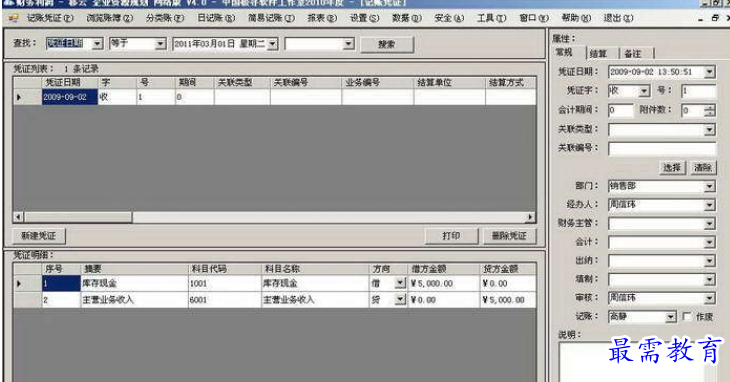Click the 结算单位 column header
The width and height of the screenshot is (730, 382).
pyautogui.click(x=449, y=82)
